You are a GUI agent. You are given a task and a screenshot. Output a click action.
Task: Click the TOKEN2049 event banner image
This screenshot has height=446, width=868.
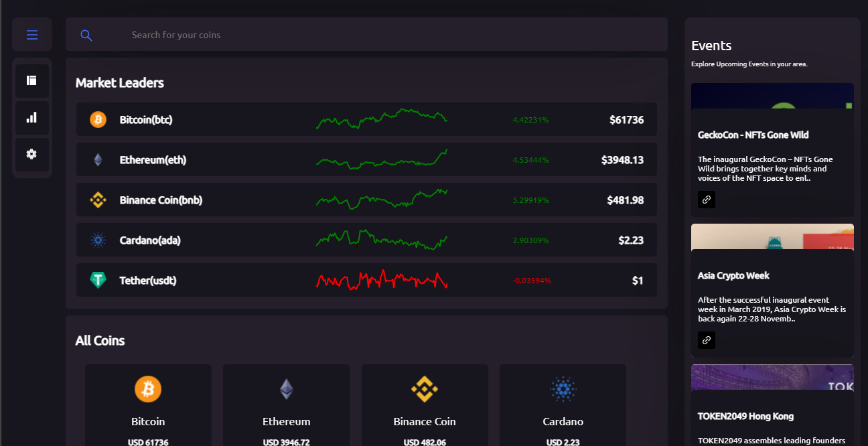tap(772, 377)
